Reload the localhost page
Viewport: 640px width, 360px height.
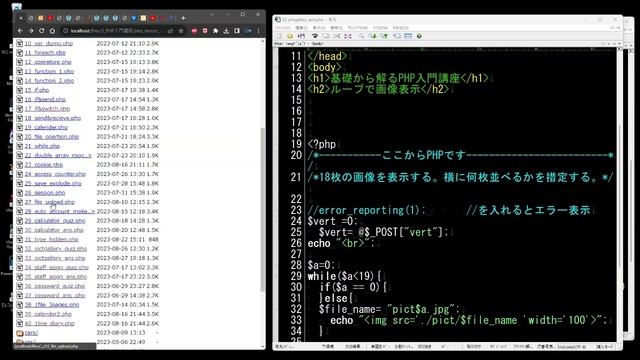coord(41,31)
